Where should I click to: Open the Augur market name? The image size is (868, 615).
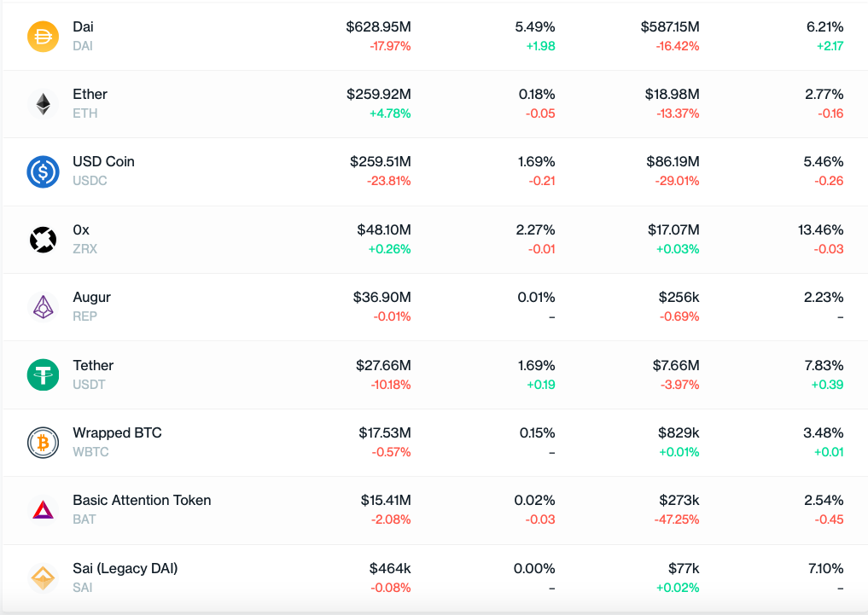(x=92, y=298)
